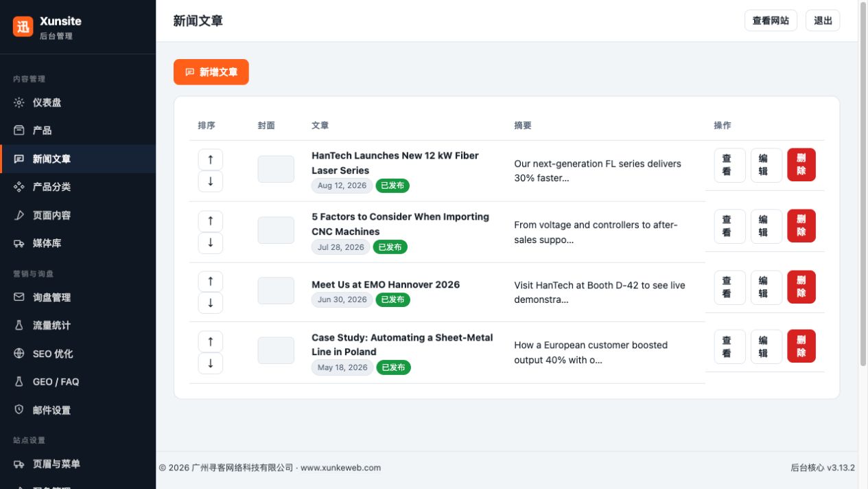Move 5 Factors article down
The image size is (868, 489).
tap(210, 242)
